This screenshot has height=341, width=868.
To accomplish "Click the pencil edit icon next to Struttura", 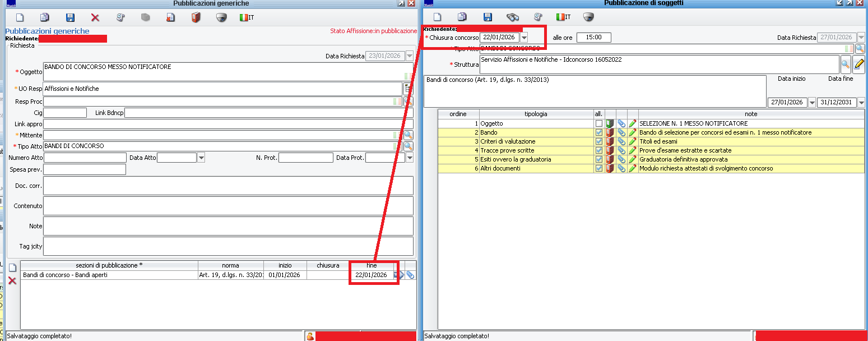I will pos(858,64).
